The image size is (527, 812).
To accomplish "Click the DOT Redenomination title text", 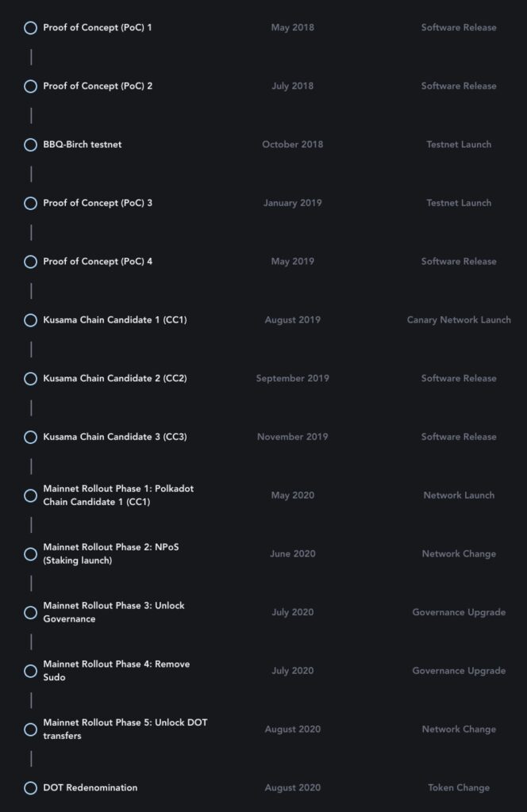I will click(90, 787).
